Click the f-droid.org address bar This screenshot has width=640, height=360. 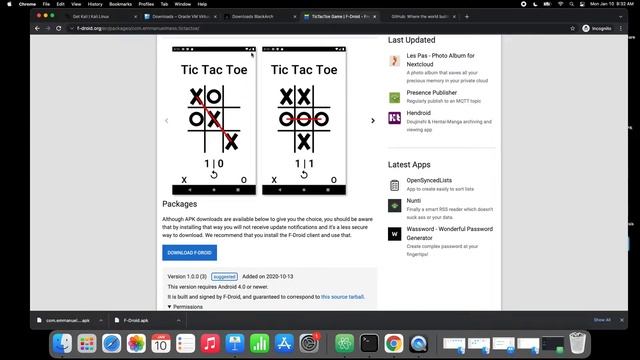point(318,29)
